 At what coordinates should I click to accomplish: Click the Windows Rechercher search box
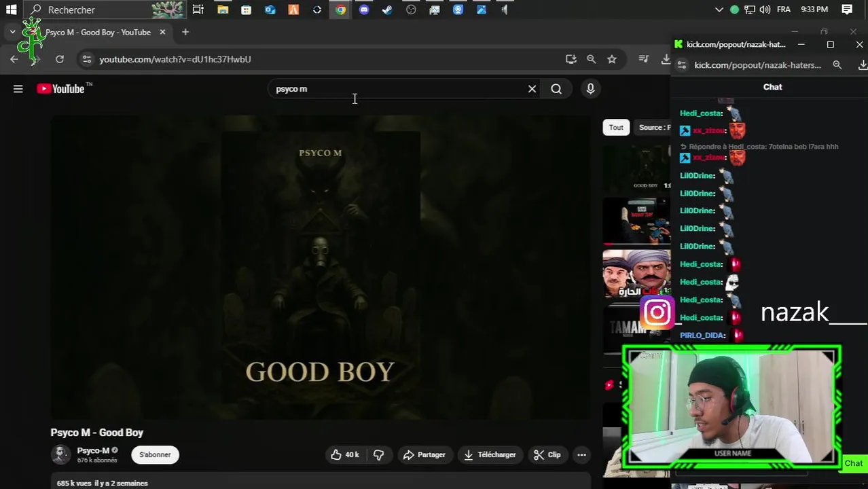[105, 10]
